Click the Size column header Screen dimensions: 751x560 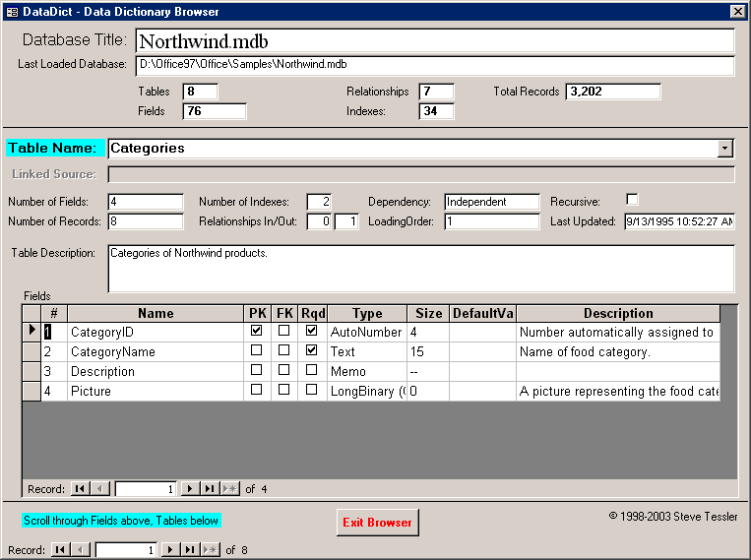[429, 313]
